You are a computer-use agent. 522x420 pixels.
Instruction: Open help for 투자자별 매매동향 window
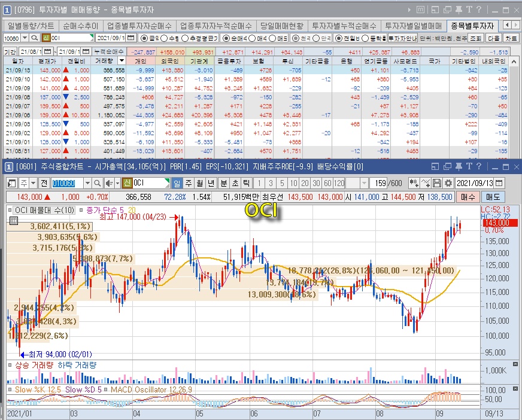[x=478, y=10]
